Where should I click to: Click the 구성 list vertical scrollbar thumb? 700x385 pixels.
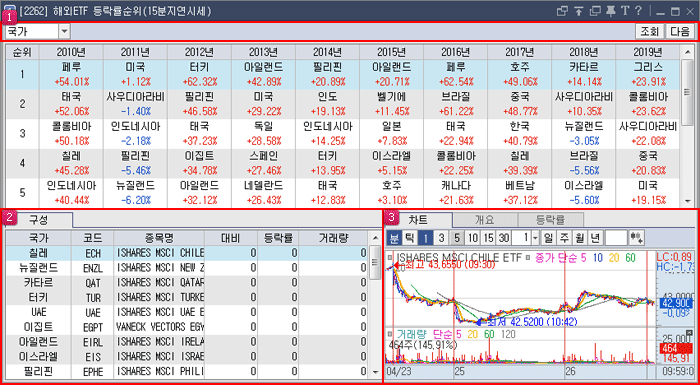tap(375, 262)
